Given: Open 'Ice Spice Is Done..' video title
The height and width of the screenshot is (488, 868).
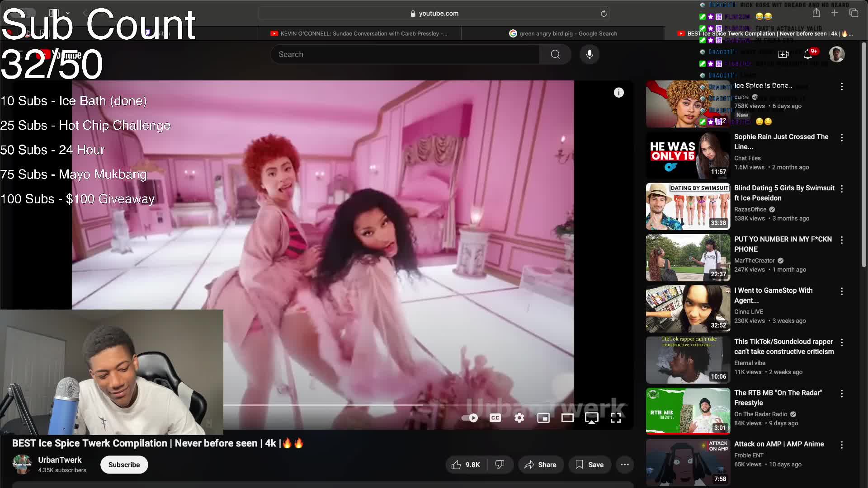Looking at the screenshot, I should (763, 85).
